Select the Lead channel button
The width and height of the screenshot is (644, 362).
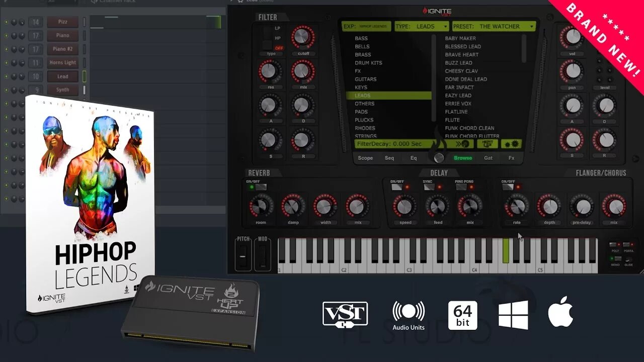62,76
